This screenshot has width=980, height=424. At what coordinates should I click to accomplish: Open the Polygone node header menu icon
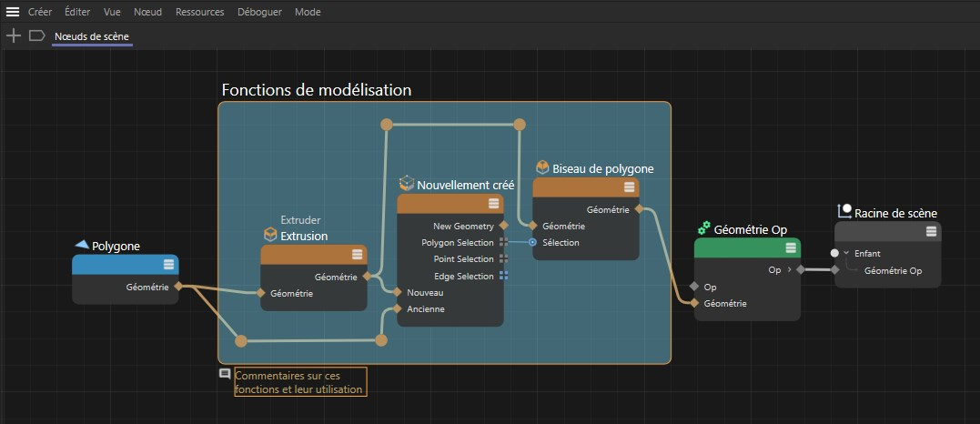point(168,265)
